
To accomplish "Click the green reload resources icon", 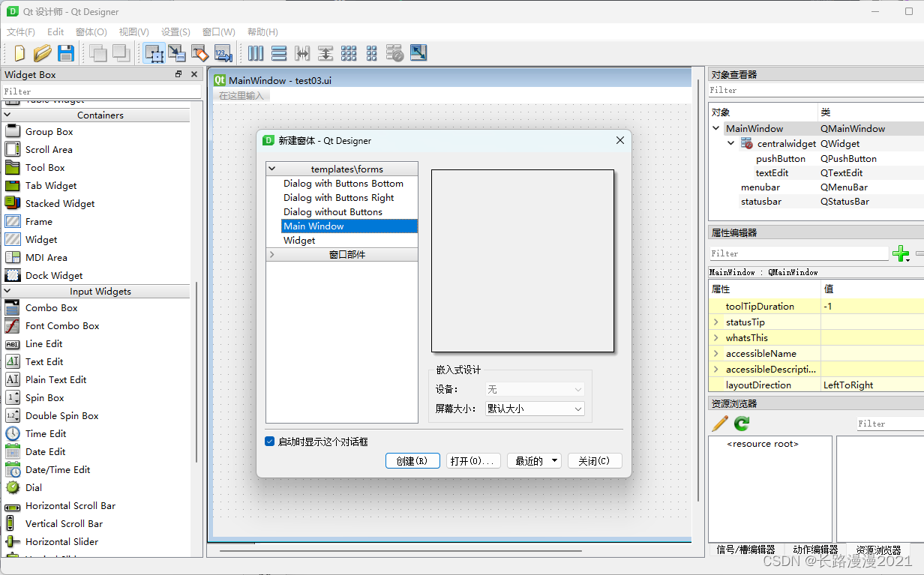I will (x=742, y=424).
